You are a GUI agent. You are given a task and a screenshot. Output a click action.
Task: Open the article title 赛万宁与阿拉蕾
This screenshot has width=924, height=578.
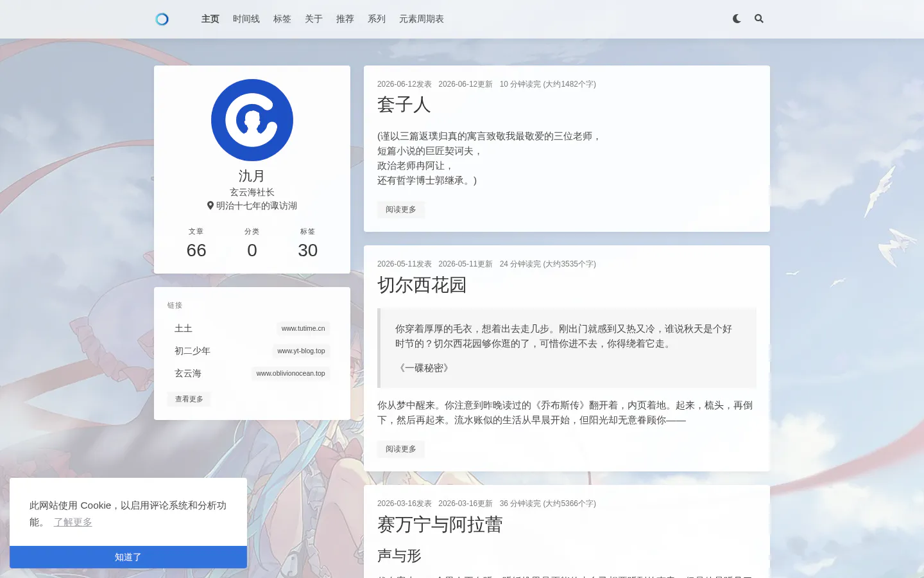click(x=440, y=525)
